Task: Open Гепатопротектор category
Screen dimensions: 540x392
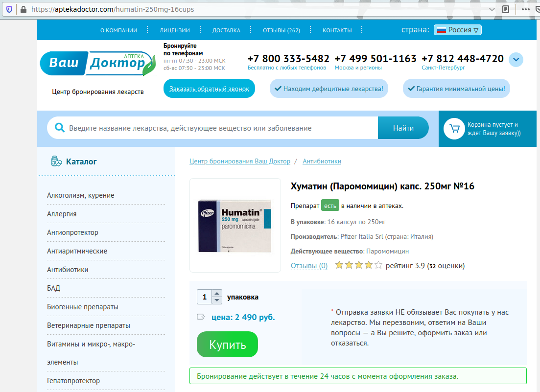Action: click(x=73, y=381)
